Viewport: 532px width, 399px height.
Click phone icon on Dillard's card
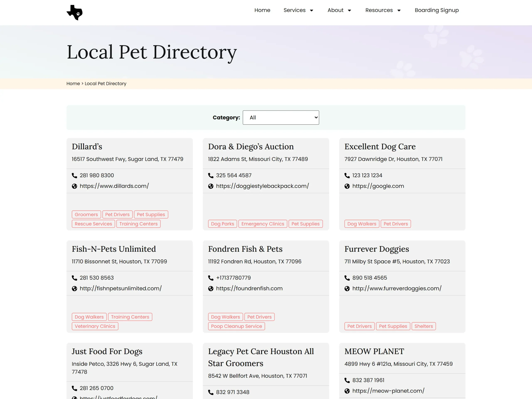pos(75,176)
